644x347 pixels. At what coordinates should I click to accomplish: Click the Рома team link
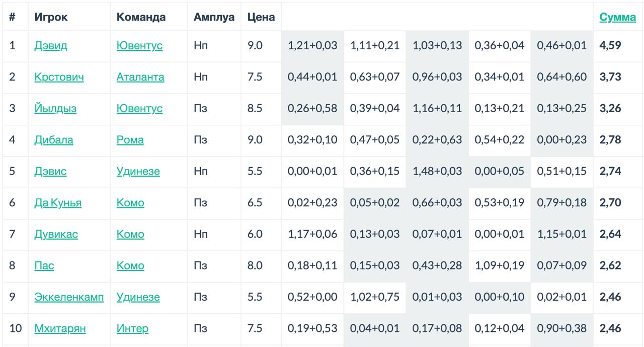[x=130, y=140]
